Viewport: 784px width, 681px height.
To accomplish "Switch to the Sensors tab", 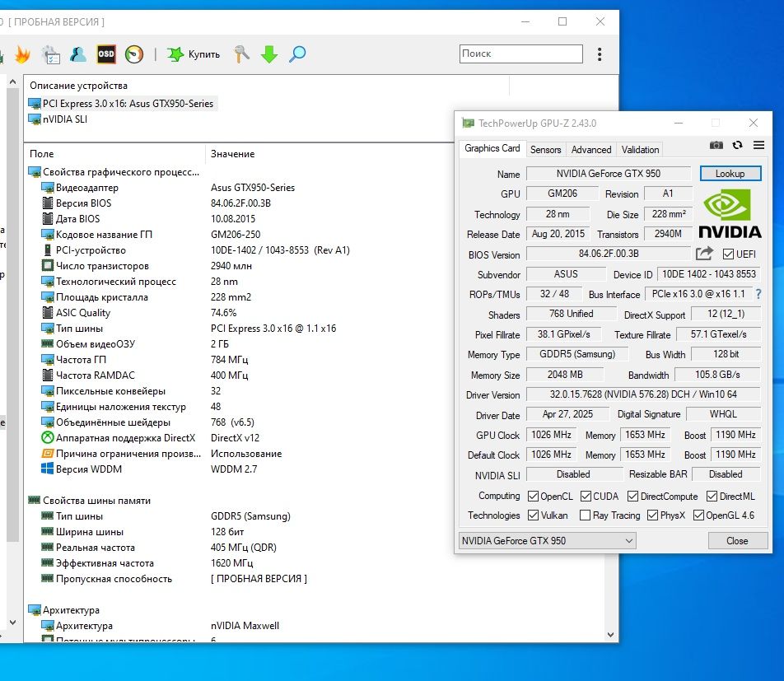I will (x=545, y=150).
